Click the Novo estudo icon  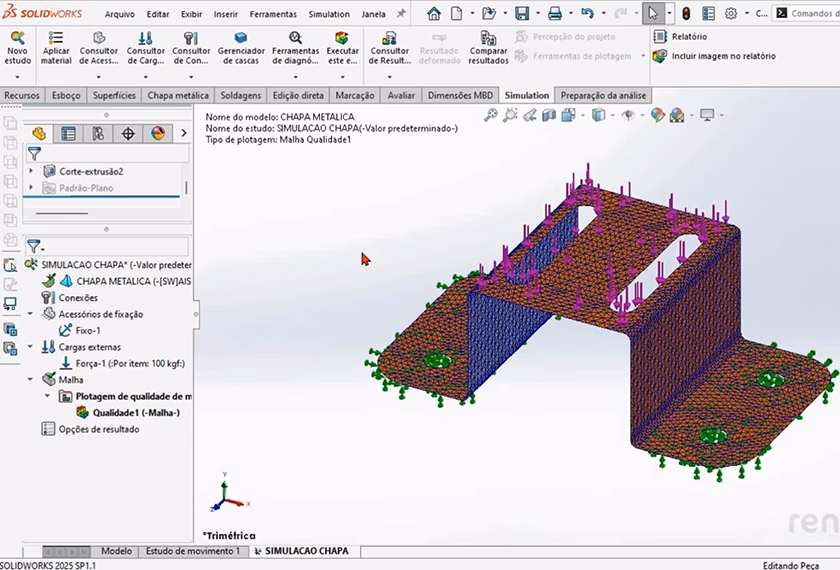pos(17,37)
